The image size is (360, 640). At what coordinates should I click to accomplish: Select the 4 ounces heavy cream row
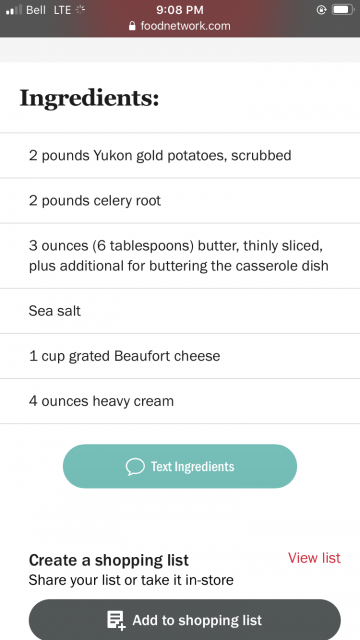(180, 401)
